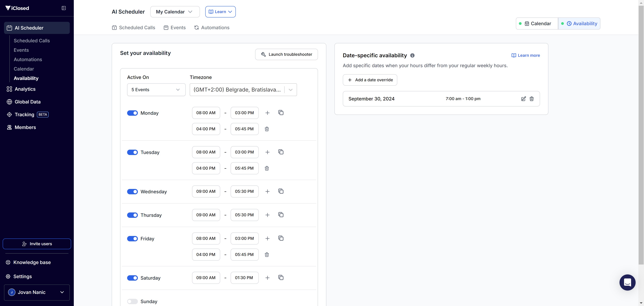Delete Tuesday's 04:00 PM time slot
The image size is (644, 306).
267,168
